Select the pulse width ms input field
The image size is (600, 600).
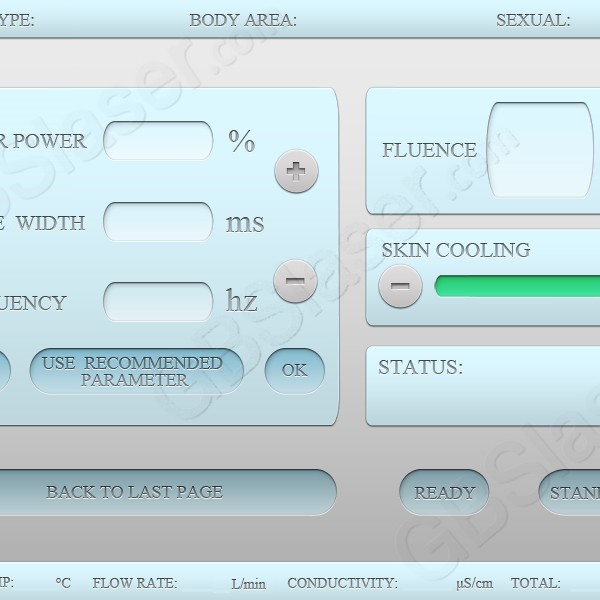[158, 222]
